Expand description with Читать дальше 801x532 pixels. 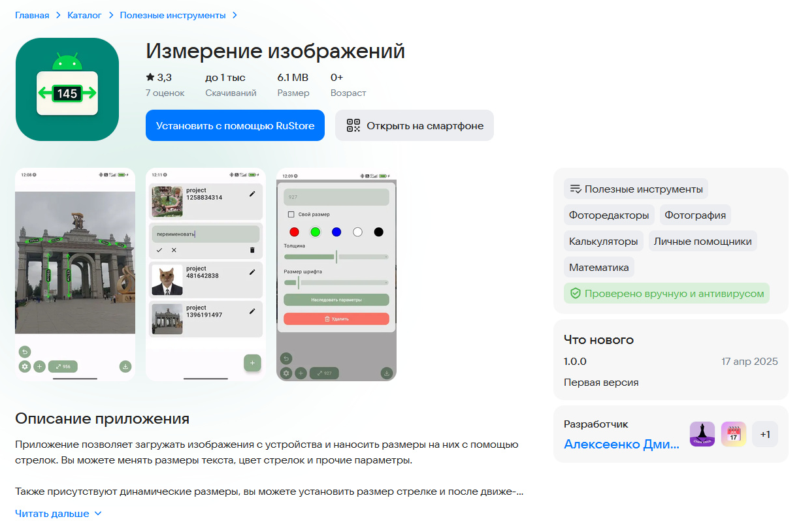pos(59,514)
